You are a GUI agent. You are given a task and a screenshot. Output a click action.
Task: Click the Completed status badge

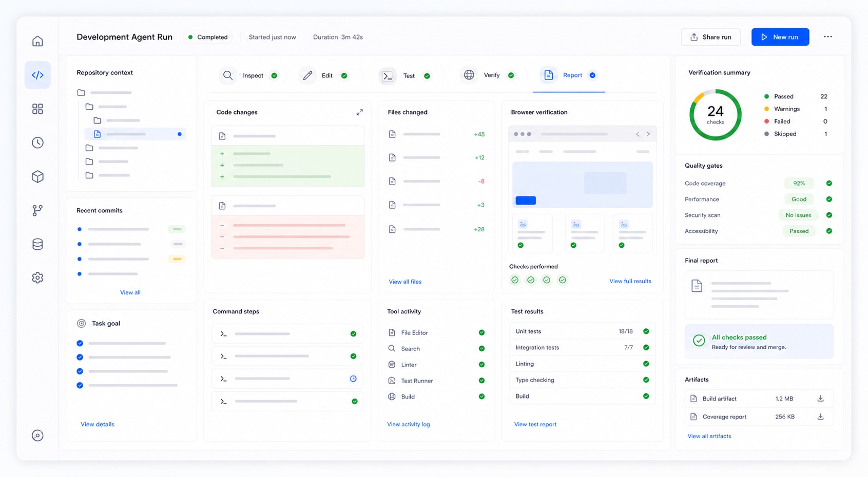208,37
